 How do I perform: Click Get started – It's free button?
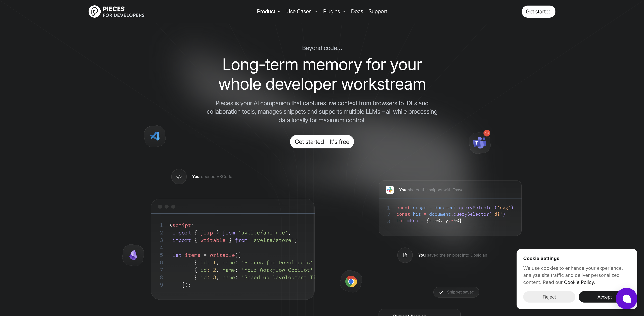322,142
